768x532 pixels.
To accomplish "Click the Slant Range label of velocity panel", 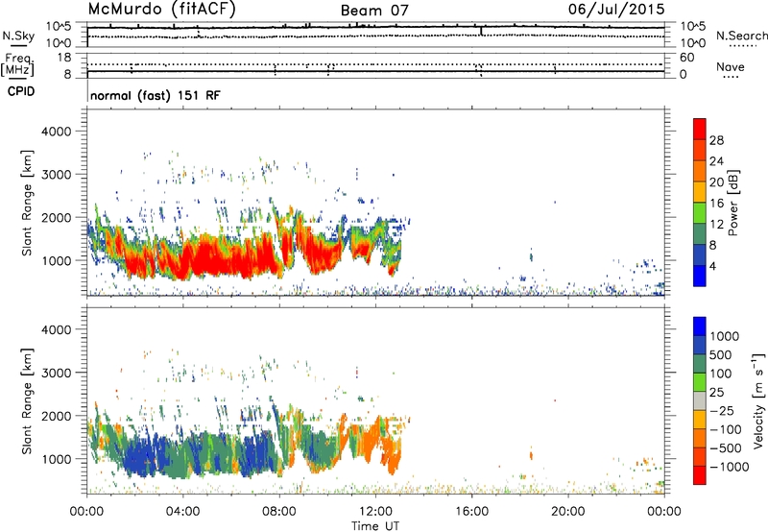I will click(x=27, y=401).
